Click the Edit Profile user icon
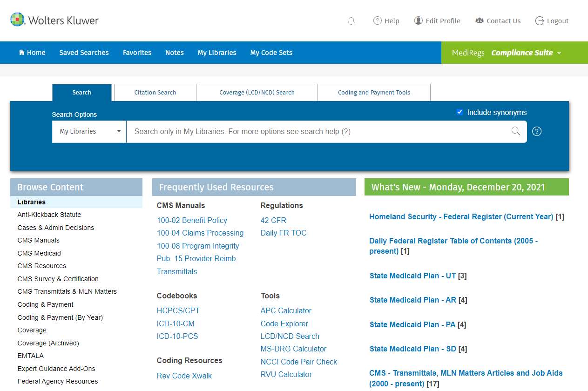 click(419, 21)
